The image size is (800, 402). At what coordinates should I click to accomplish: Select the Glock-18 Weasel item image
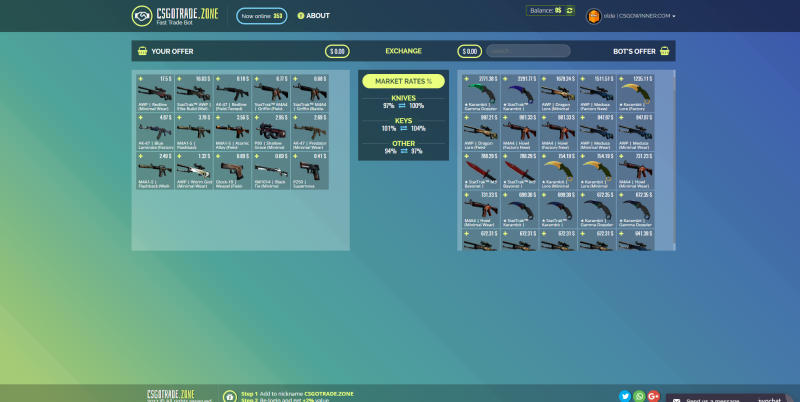tap(233, 171)
